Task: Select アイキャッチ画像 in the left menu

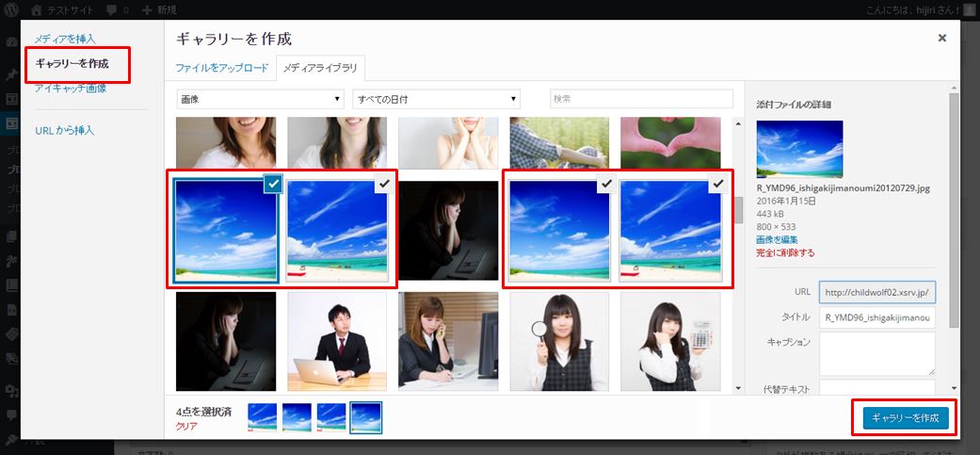Action: click(x=71, y=89)
